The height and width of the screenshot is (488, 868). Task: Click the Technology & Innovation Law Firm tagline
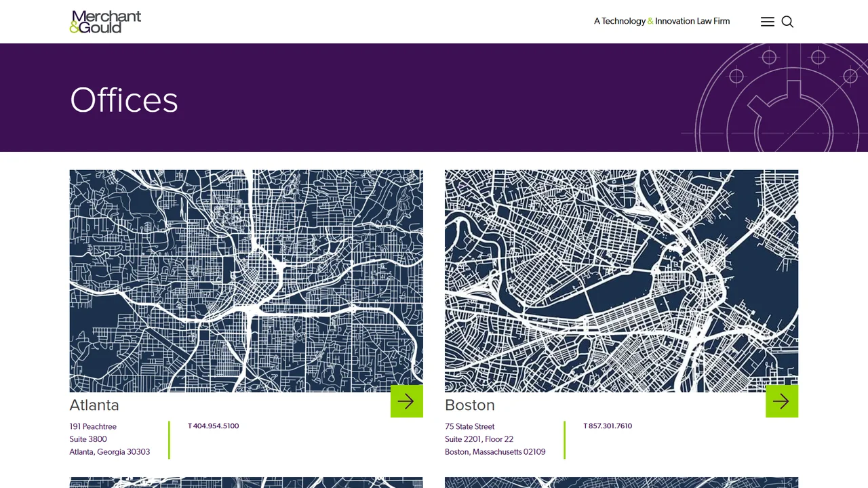click(662, 21)
